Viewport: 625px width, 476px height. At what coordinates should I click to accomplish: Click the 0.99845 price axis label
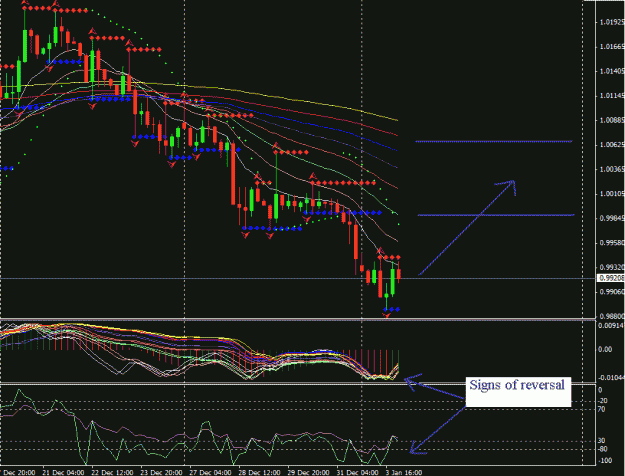click(612, 218)
